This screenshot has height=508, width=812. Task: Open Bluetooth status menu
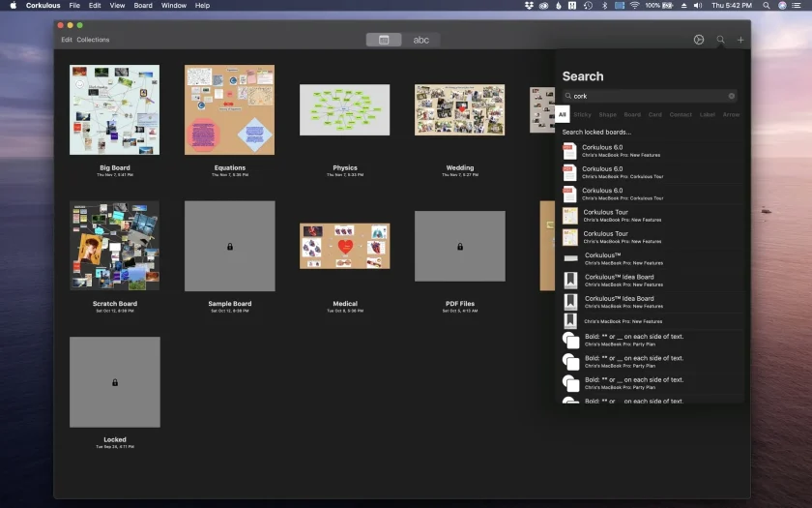pyautogui.click(x=604, y=5)
